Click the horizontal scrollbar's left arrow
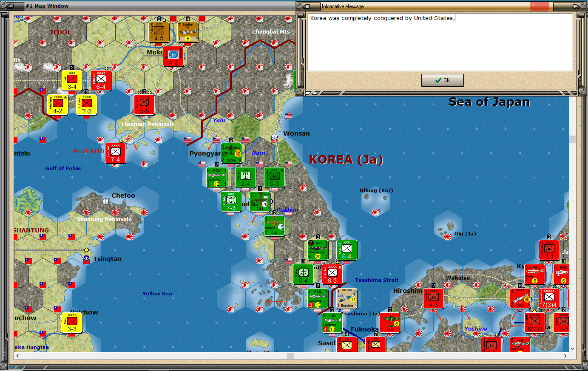Screen dimensions: 588x371 point(17,356)
